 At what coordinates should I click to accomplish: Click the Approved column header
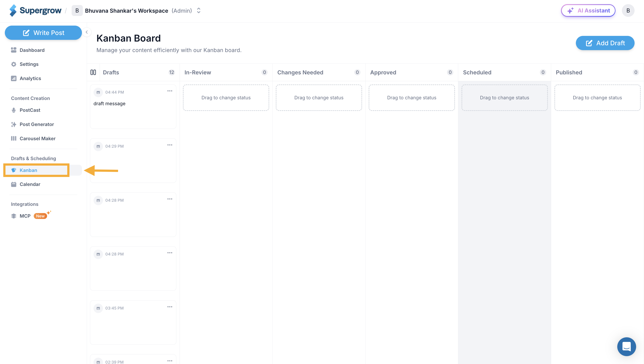click(383, 72)
